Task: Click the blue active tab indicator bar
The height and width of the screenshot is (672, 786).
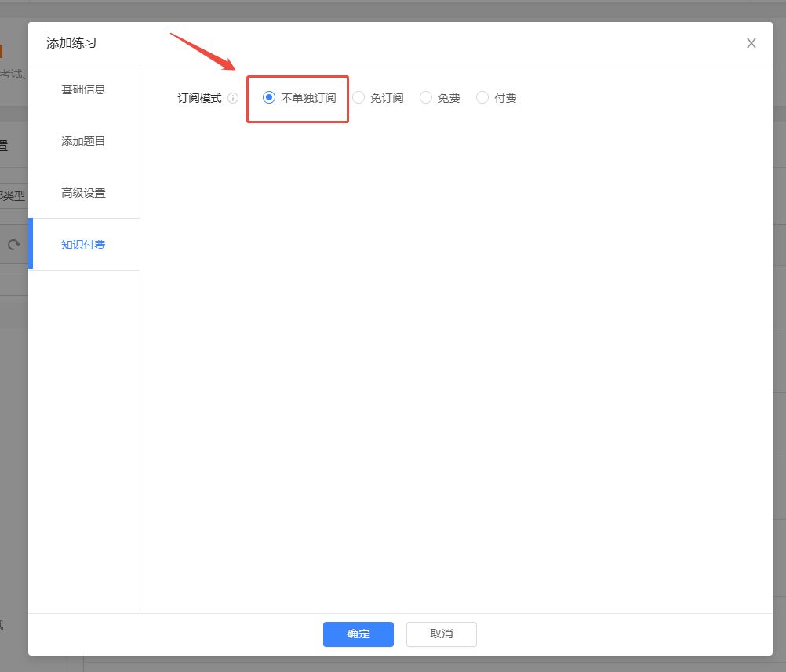Action: pos(31,244)
